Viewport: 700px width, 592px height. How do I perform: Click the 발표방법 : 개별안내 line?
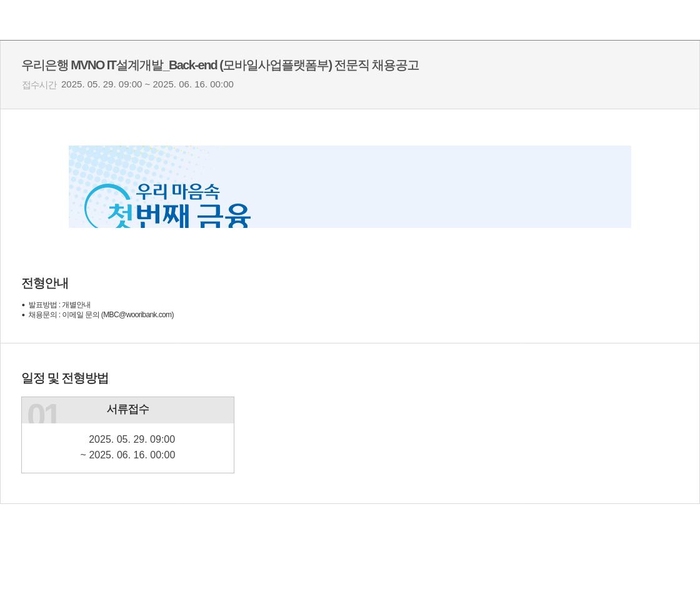pos(59,305)
